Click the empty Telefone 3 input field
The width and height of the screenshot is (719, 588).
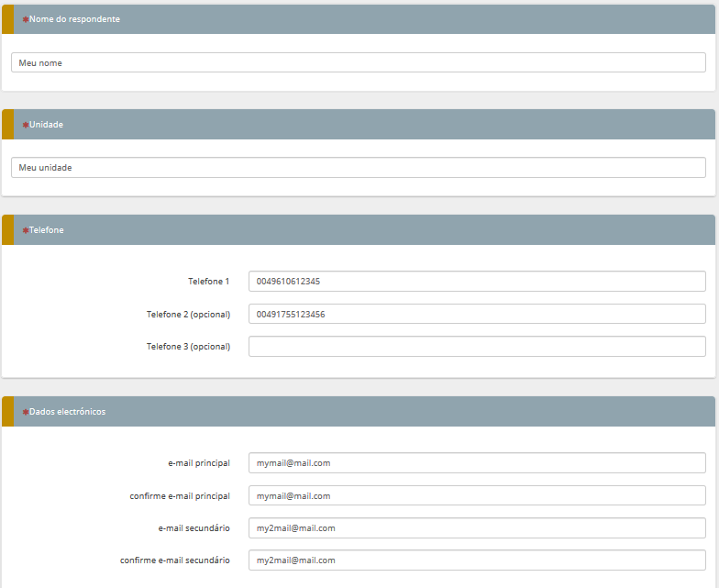[x=477, y=347]
